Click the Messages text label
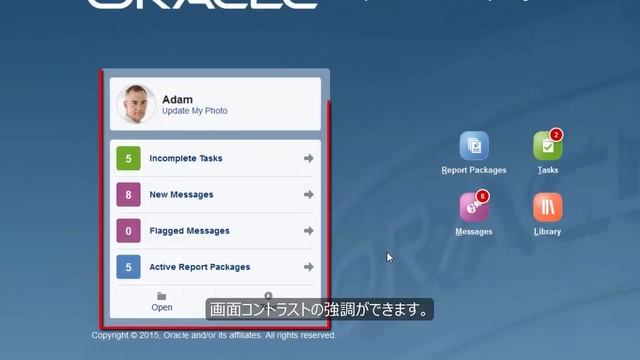 [474, 232]
